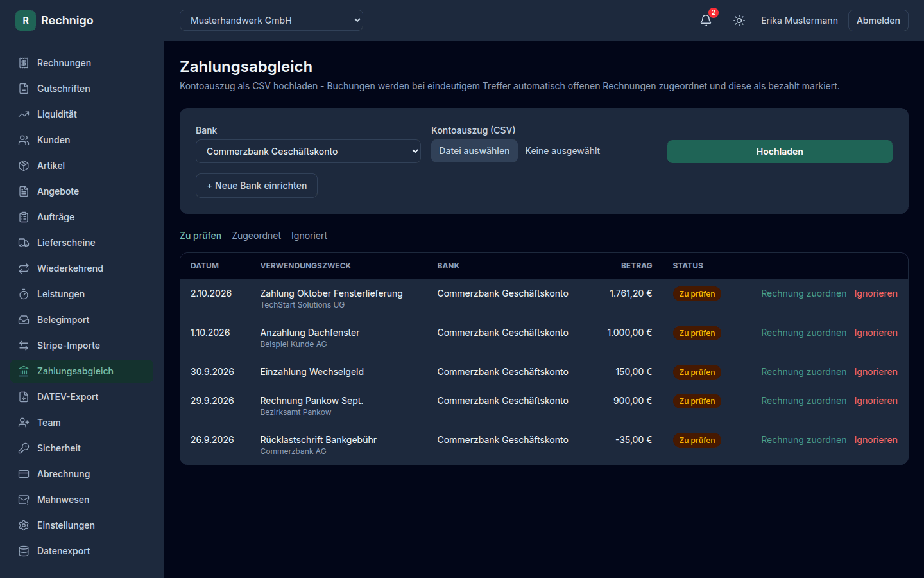Viewport: 924px width, 578px height.
Task: Click the Einstellungen gear icon
Action: (x=24, y=525)
